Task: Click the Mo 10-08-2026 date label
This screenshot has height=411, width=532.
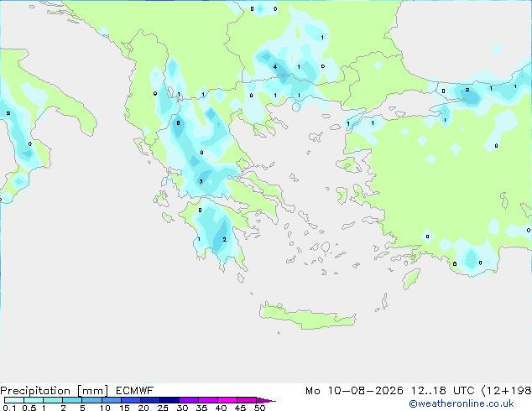Action: click(354, 391)
